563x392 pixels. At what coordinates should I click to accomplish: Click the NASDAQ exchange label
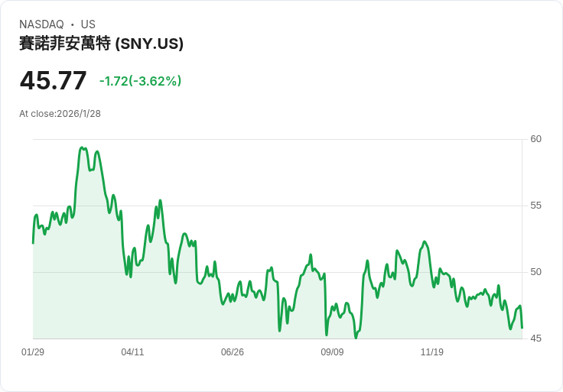click(41, 24)
